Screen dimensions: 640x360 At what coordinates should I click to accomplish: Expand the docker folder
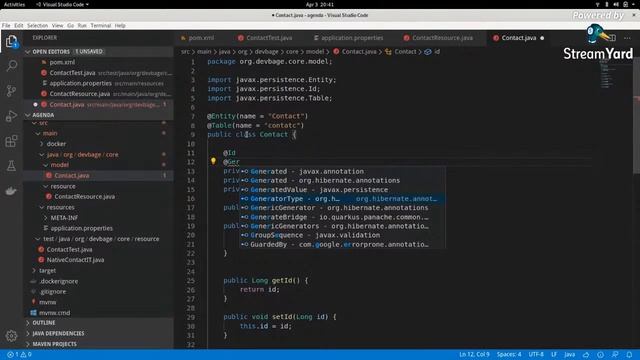42,144
